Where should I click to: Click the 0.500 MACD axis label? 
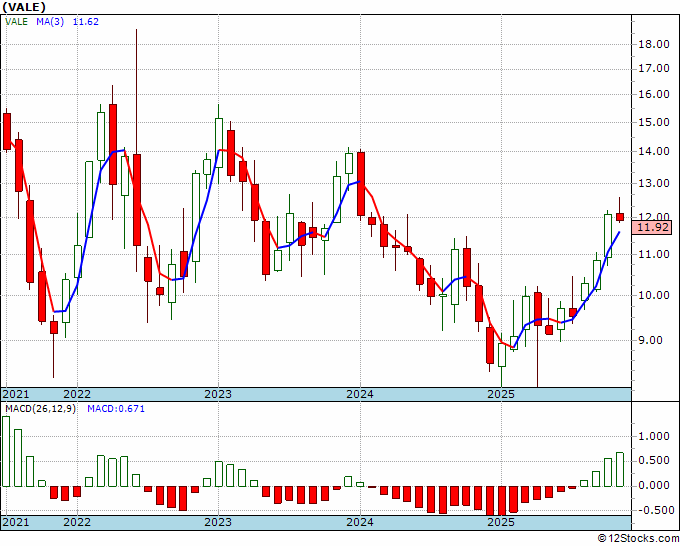click(x=654, y=461)
